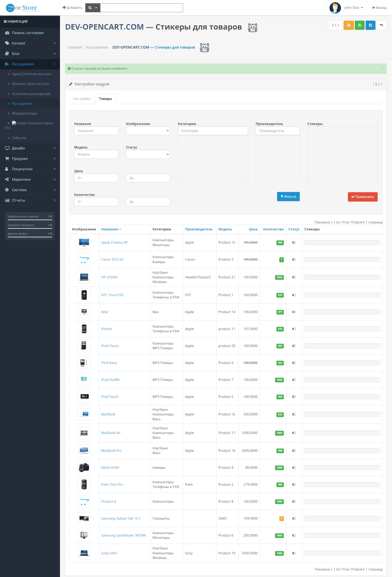This screenshot has height=577, width=392.
Task: Expand the Система menu
Action: tap(30, 190)
